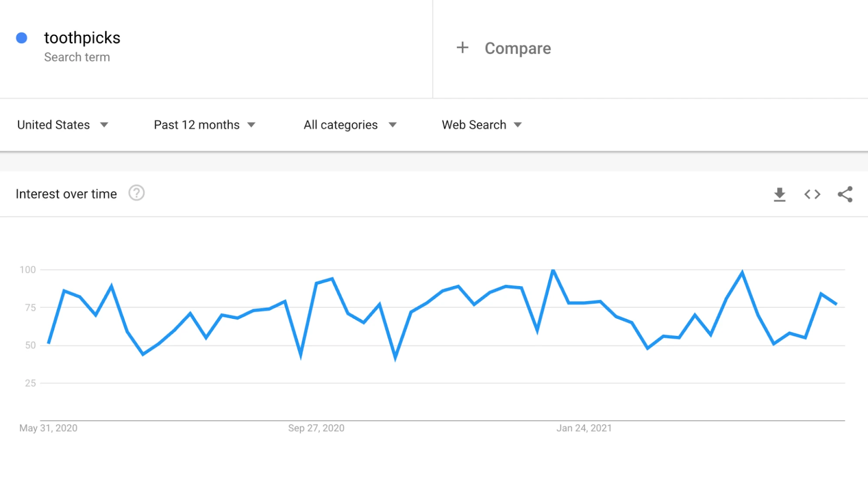Image resolution: width=868 pixels, height=490 pixels.
Task: Click the 100 value axis label
Action: click(28, 269)
